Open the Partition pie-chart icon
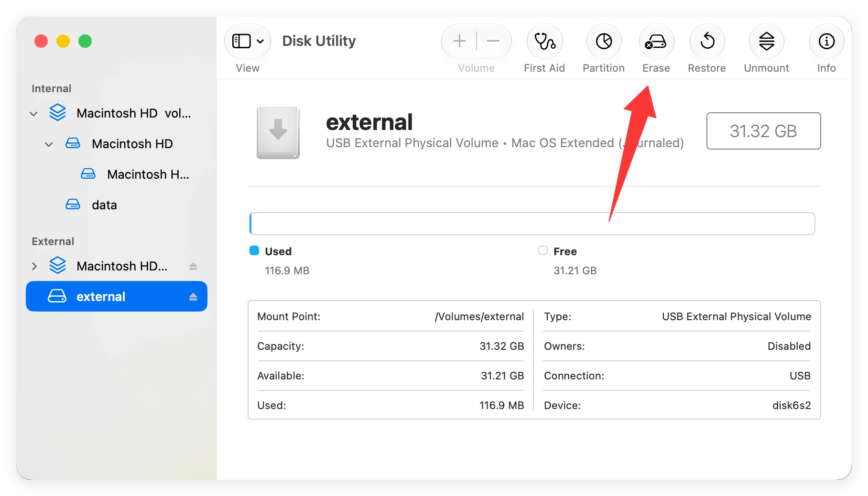Viewport: 868px width, 496px height. [604, 42]
